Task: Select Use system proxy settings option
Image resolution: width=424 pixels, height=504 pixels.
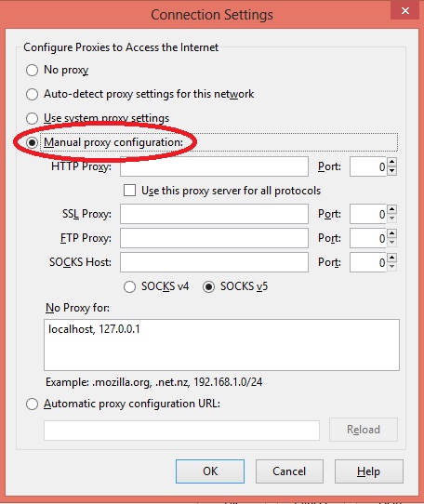Action: [x=32, y=118]
